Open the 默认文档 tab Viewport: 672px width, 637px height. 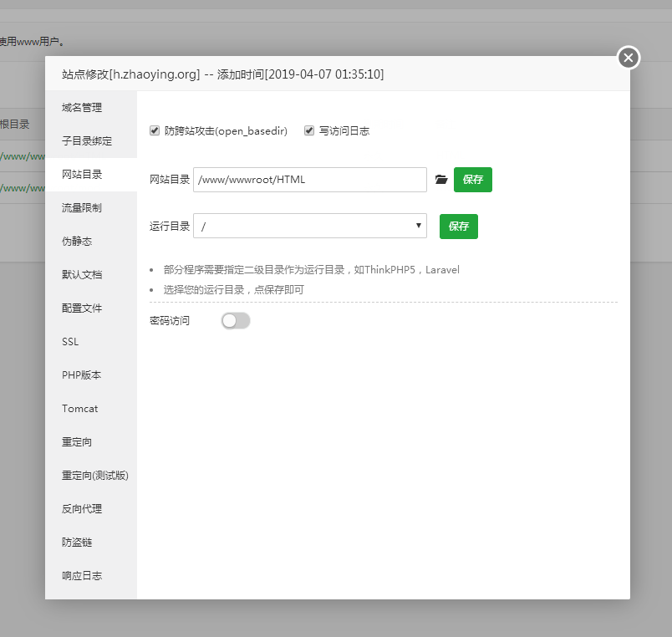91,275
